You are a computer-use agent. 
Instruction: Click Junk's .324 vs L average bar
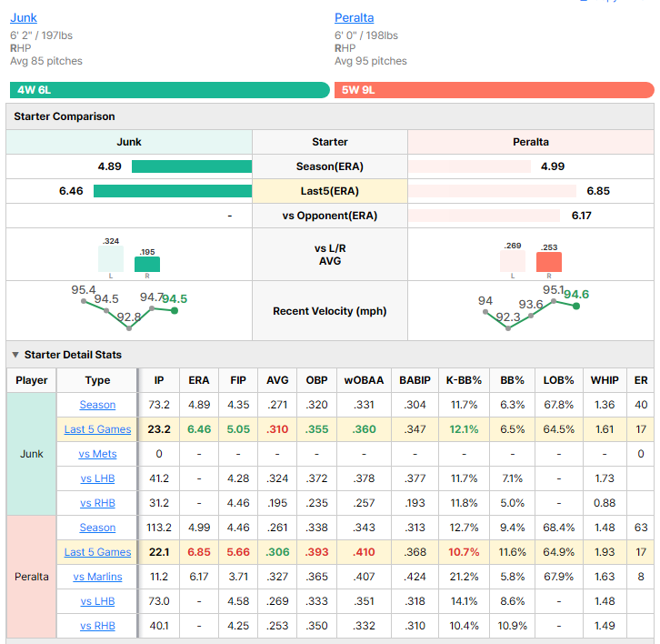[x=111, y=259]
